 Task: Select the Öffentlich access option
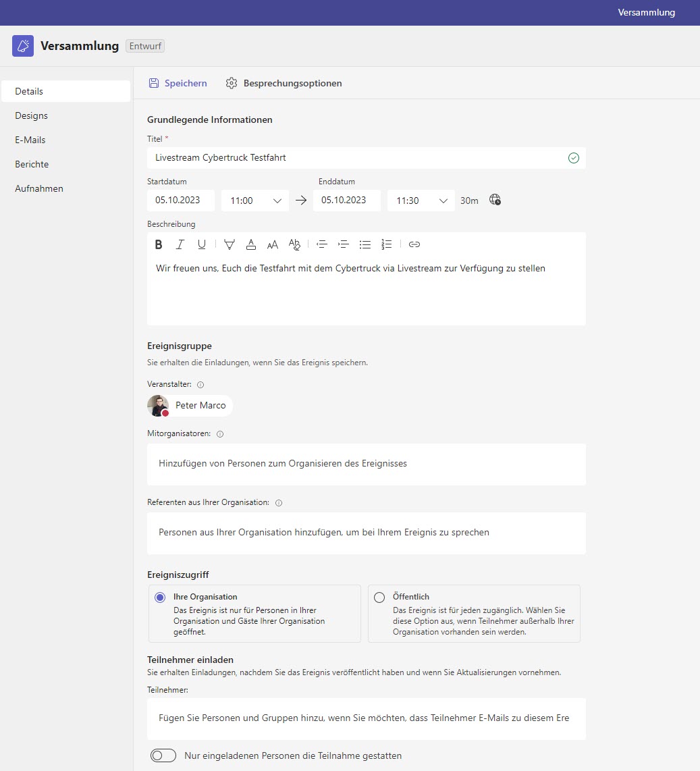coord(379,597)
